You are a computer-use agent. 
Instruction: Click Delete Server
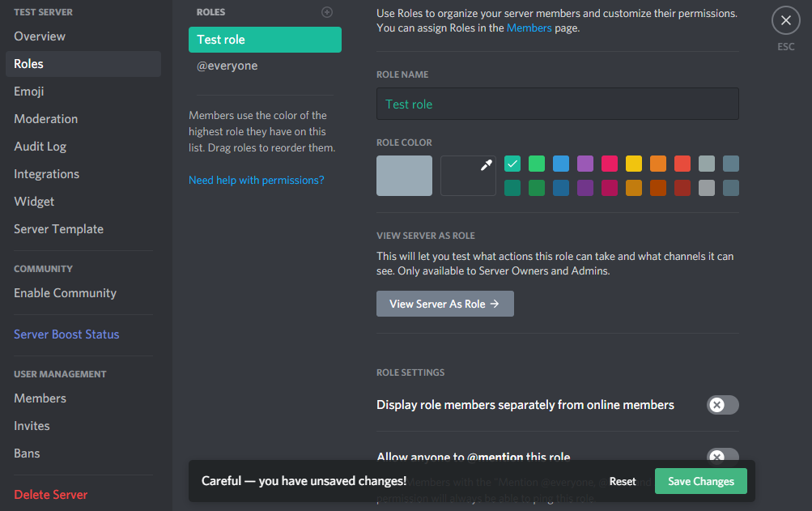(83, 495)
